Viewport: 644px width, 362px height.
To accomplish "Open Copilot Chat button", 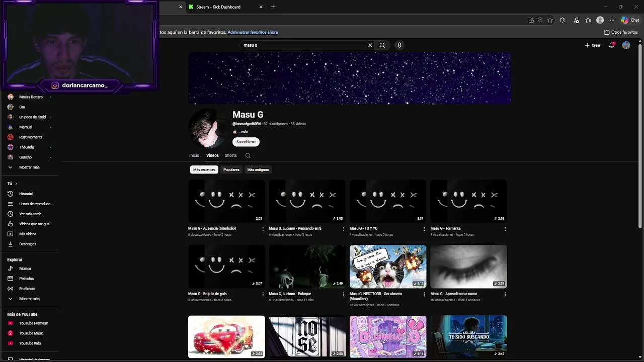I will pyautogui.click(x=630, y=20).
